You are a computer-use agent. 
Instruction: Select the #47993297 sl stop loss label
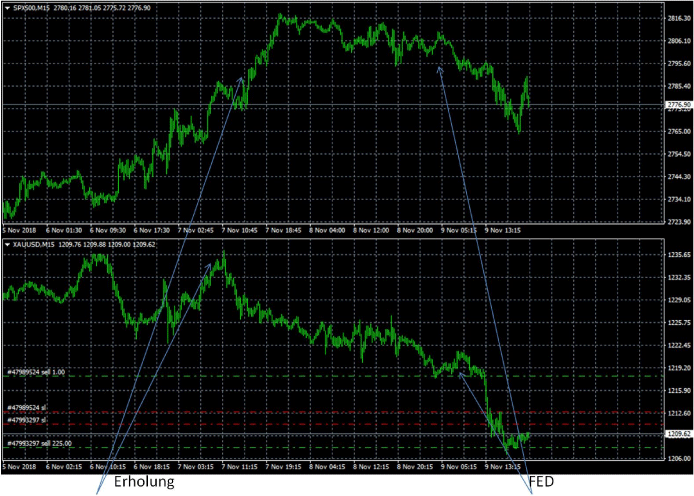pyautogui.click(x=28, y=420)
